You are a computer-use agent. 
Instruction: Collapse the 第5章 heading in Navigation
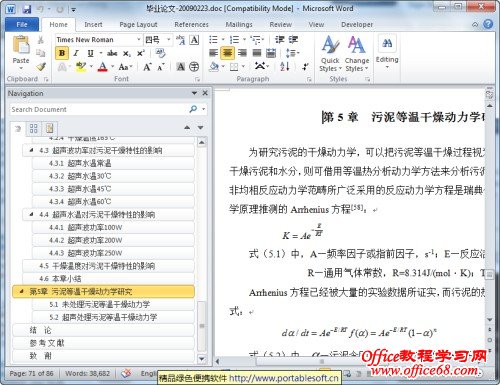[21, 292]
